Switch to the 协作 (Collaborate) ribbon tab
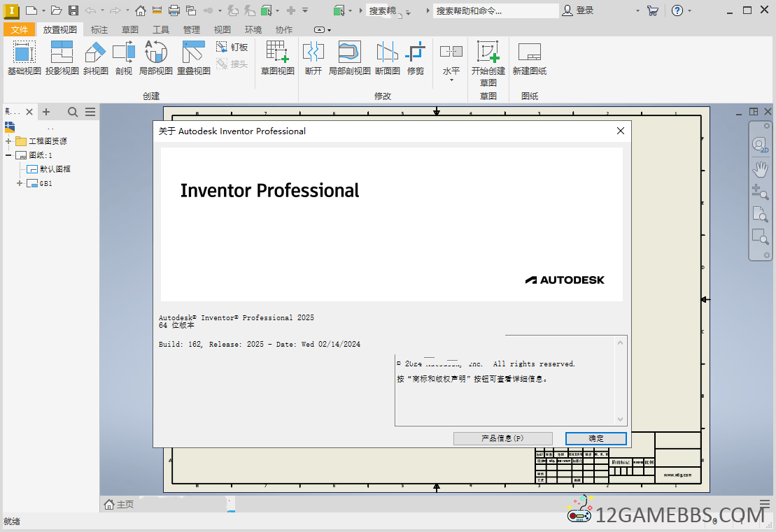Image resolution: width=776 pixels, height=532 pixels. [x=283, y=29]
